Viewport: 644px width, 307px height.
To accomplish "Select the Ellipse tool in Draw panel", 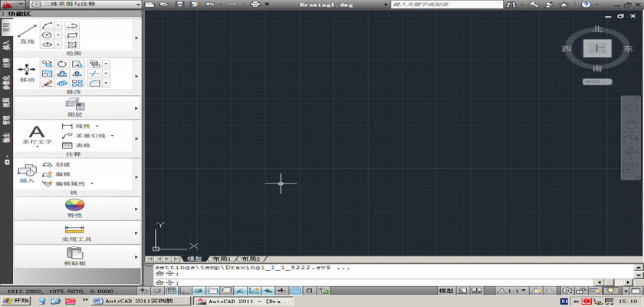I will (x=47, y=45).
